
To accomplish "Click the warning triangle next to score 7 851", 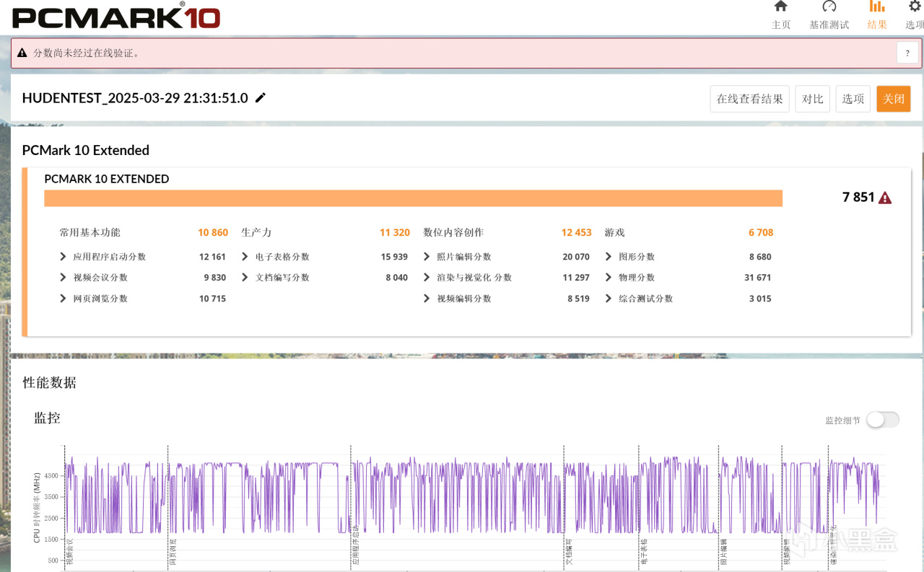I will coord(885,198).
